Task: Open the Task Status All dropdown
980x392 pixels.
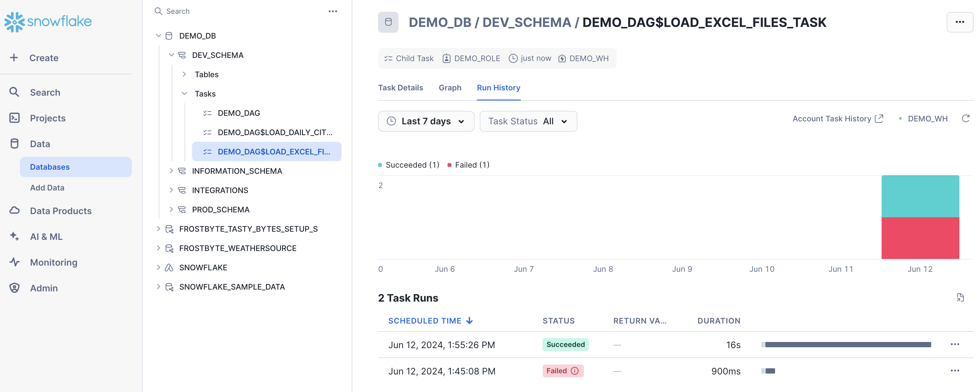Action: 528,121
